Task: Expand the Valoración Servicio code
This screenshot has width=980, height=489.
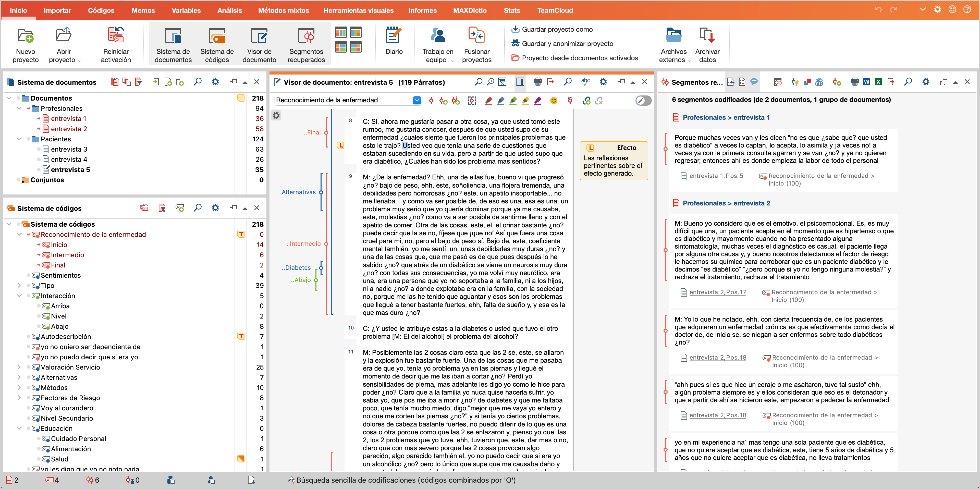Action: 19,367
